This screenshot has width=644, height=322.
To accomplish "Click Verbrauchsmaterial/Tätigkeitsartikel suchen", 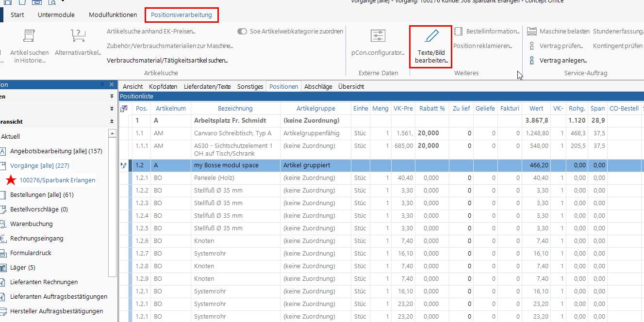I will (167, 61).
